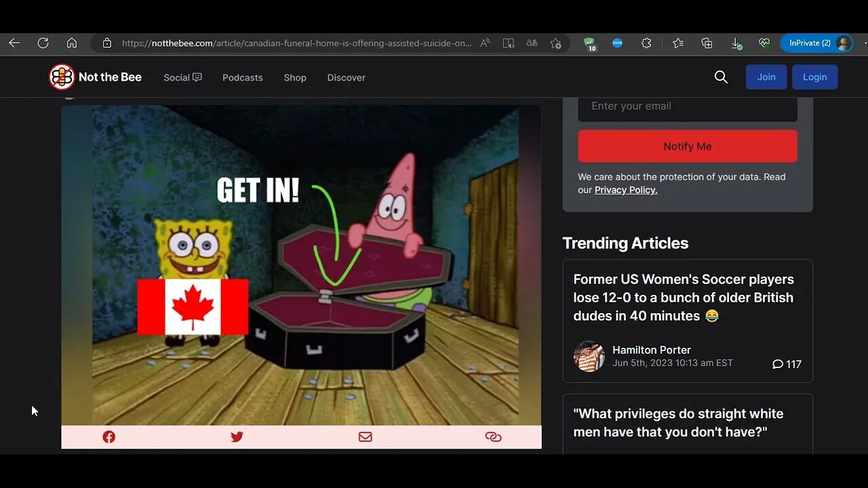Screen dimensions: 868x488
Task: Open the browser settings and more menu
Action: coord(864,43)
